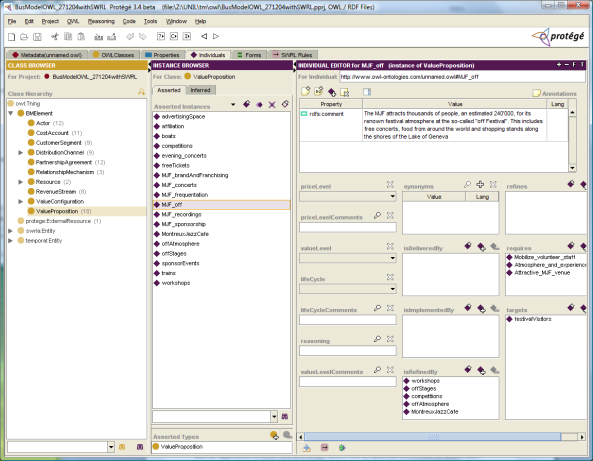Click the Cut scissors toolbar icon
593x461 pixels.
click(x=55, y=37)
